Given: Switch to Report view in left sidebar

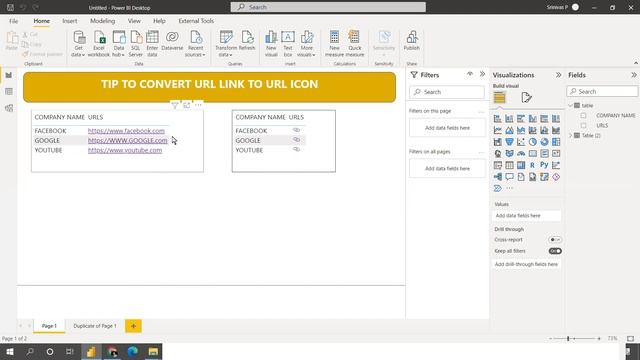Looking at the screenshot, I should click(9, 75).
